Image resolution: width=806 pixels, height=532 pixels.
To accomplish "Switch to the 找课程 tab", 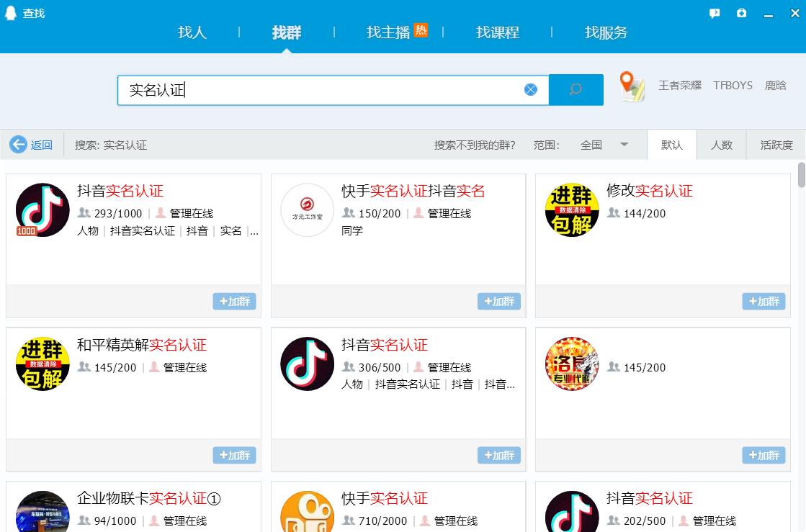I will pos(497,32).
